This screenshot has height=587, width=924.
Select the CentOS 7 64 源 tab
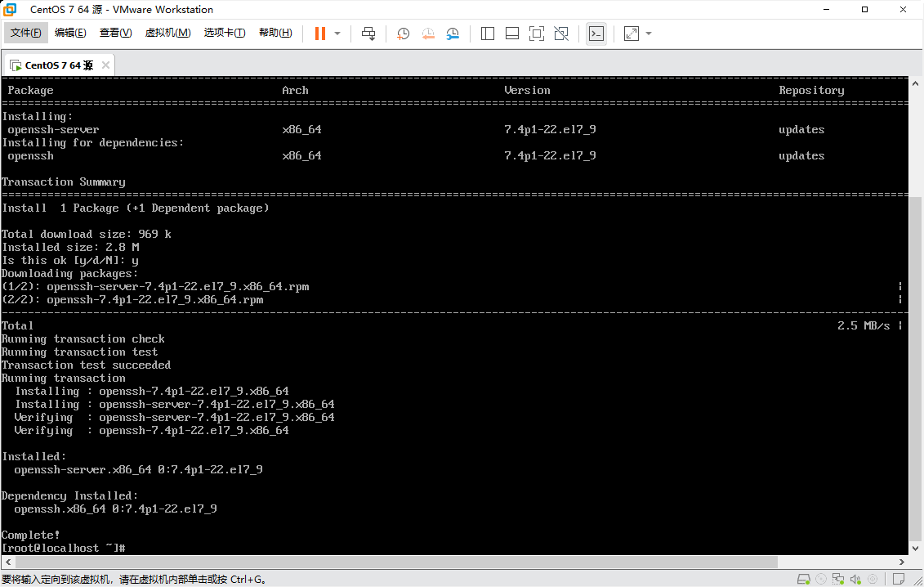pyautogui.click(x=59, y=65)
